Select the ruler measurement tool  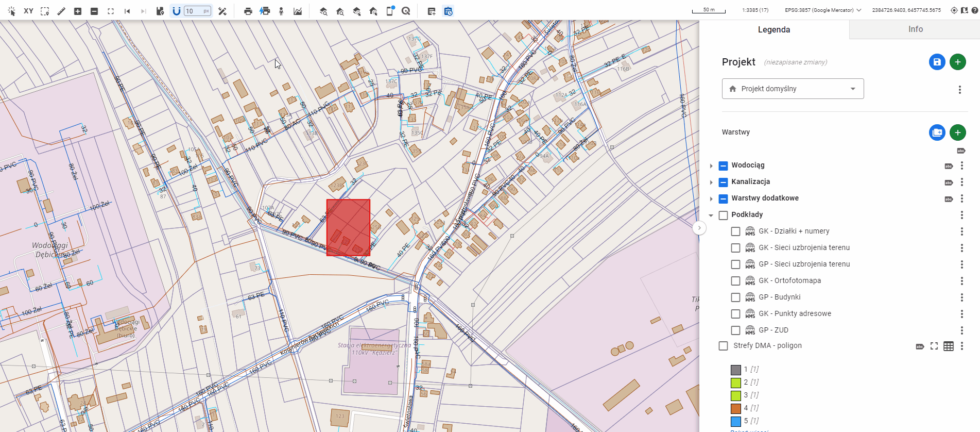coord(61,11)
